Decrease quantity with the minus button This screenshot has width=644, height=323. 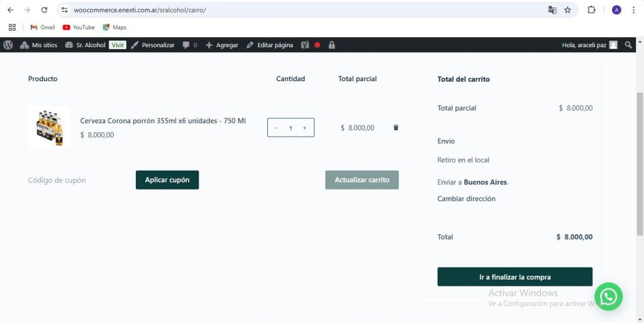277,128
